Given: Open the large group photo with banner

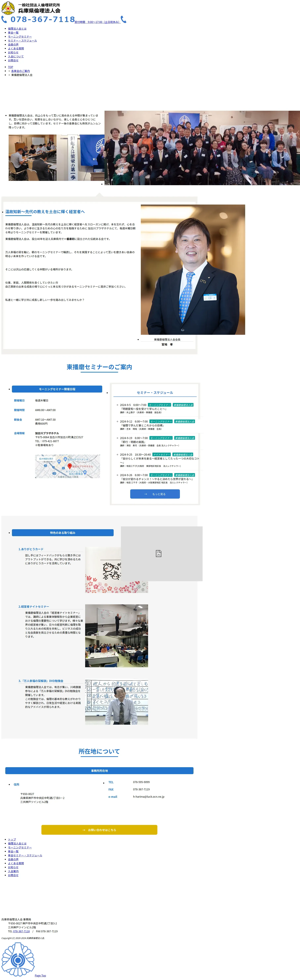Looking at the screenshot, I should [202, 148].
